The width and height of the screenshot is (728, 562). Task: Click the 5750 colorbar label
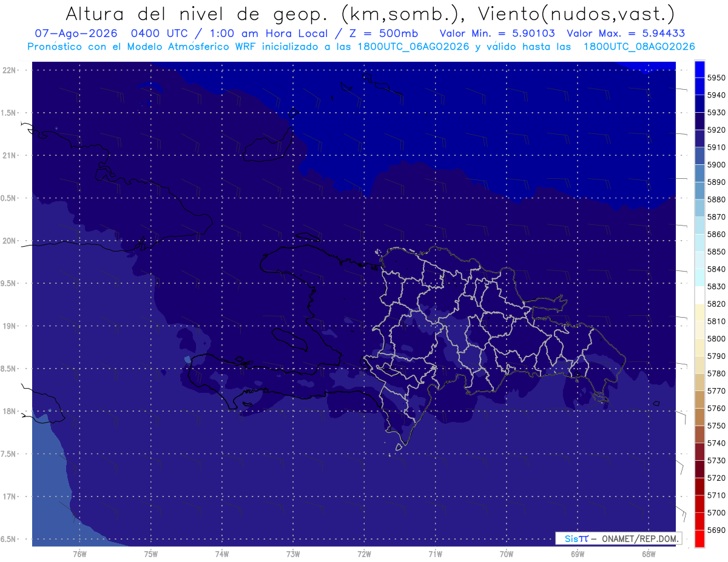pos(716,426)
